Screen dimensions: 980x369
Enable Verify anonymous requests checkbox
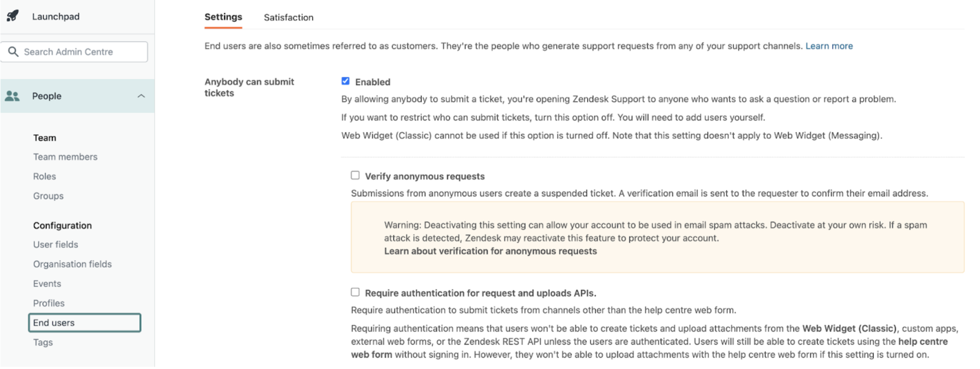(x=355, y=175)
